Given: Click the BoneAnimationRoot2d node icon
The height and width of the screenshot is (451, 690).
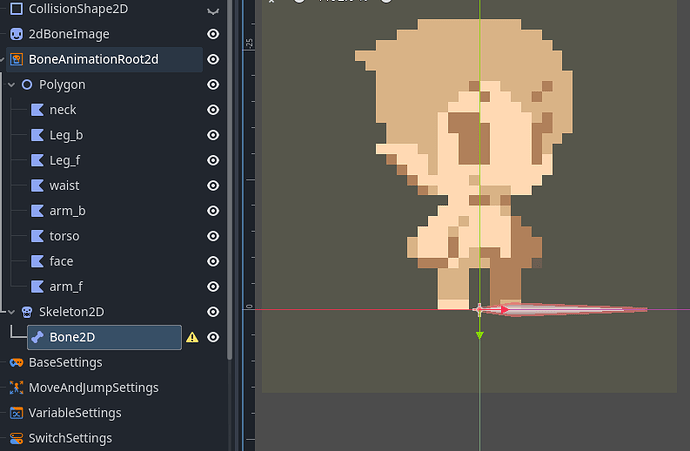Looking at the screenshot, I should click(x=16, y=59).
